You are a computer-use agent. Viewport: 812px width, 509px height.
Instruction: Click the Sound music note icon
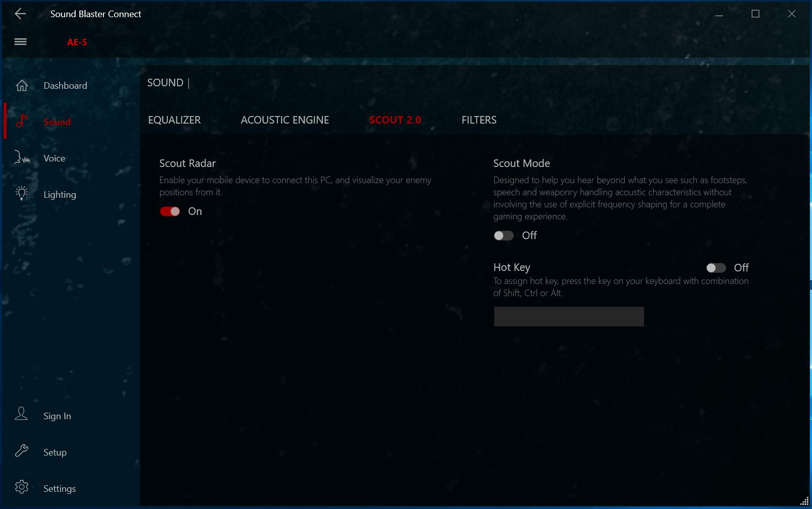pyautogui.click(x=22, y=121)
